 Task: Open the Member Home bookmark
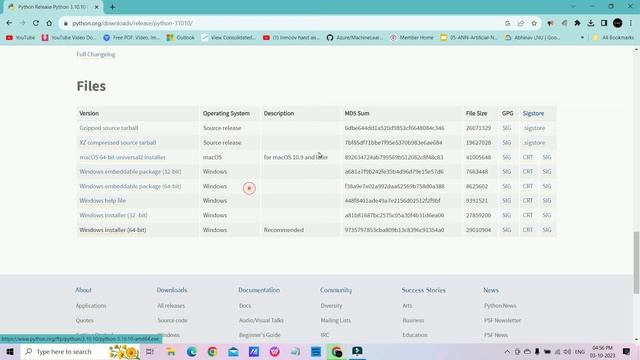coord(412,38)
